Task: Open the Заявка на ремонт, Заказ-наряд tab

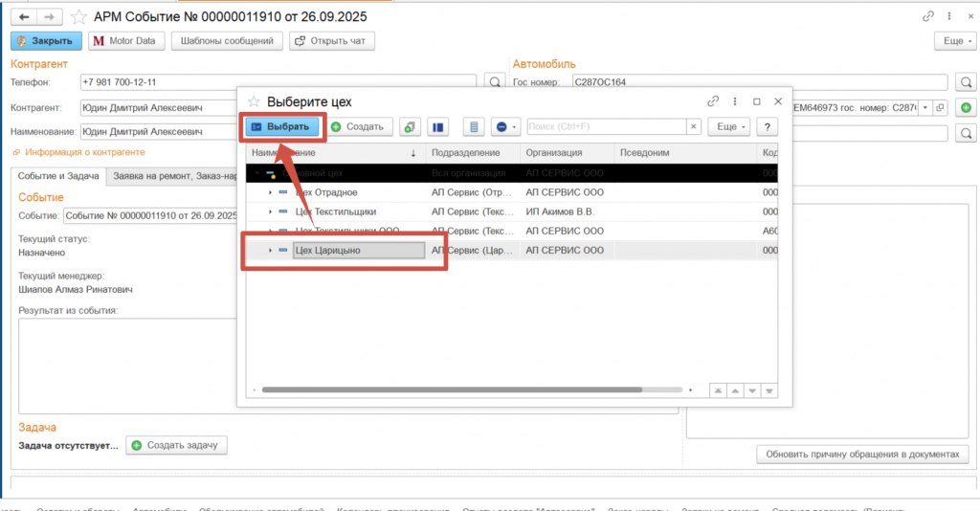Action: [170, 175]
